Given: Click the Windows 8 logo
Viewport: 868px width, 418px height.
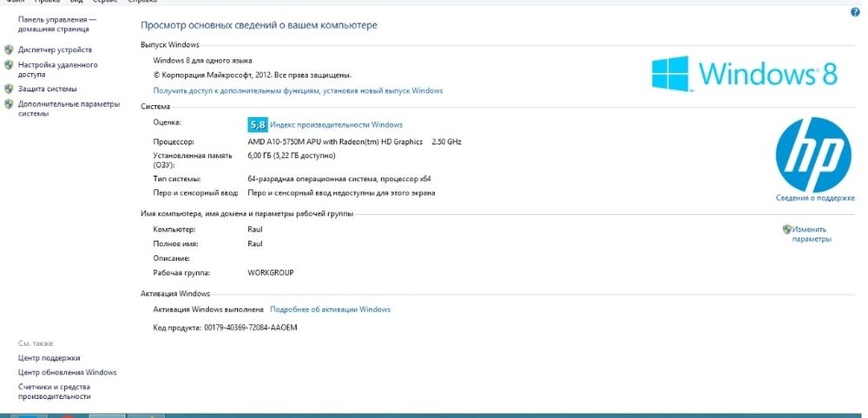Looking at the screenshot, I should tap(745, 73).
